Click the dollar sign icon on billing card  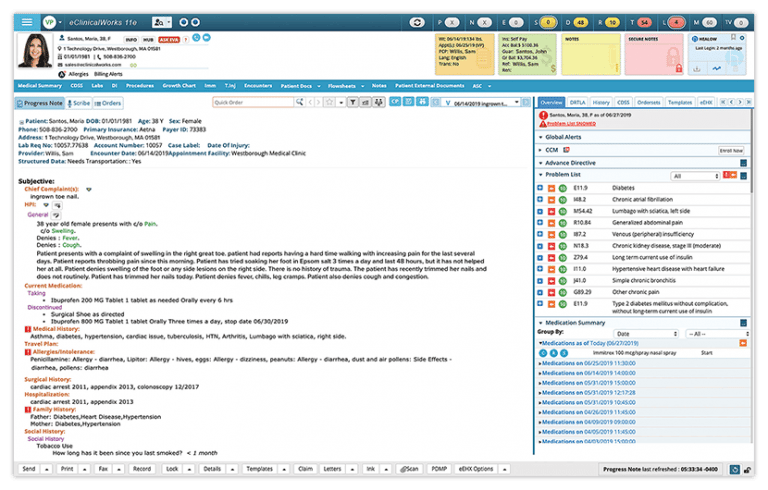click(x=553, y=69)
